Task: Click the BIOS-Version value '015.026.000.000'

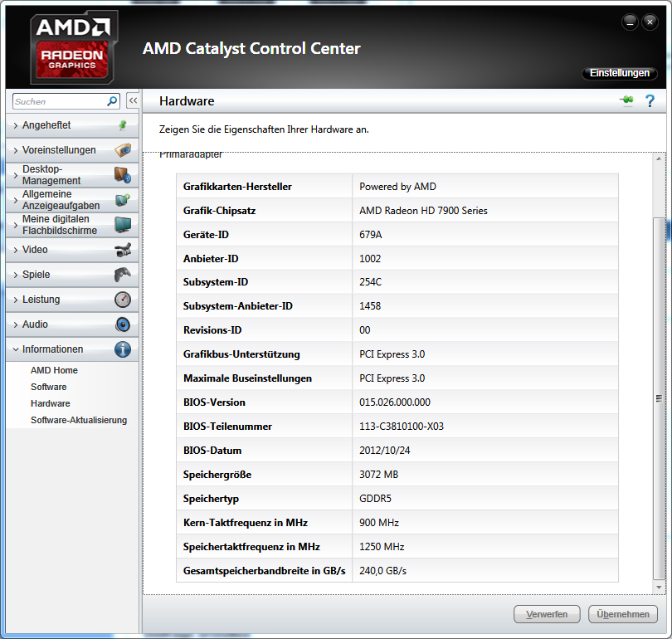Action: [395, 402]
